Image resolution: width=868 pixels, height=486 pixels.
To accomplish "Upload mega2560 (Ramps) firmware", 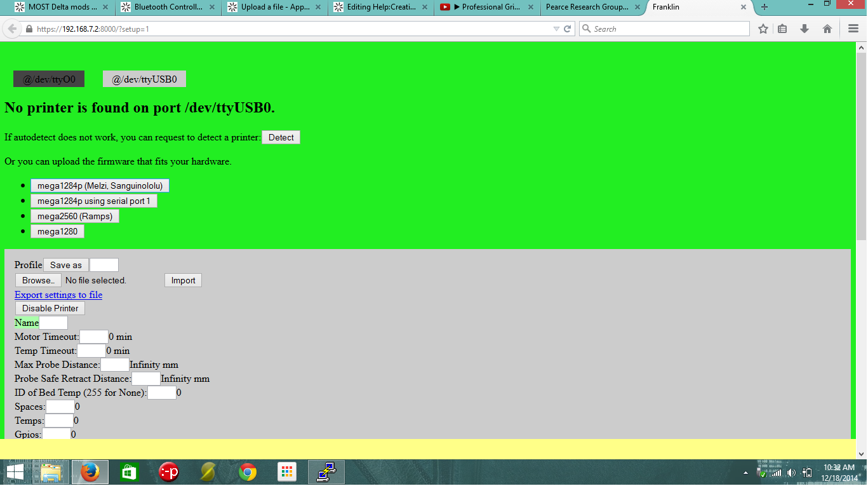I will [74, 216].
